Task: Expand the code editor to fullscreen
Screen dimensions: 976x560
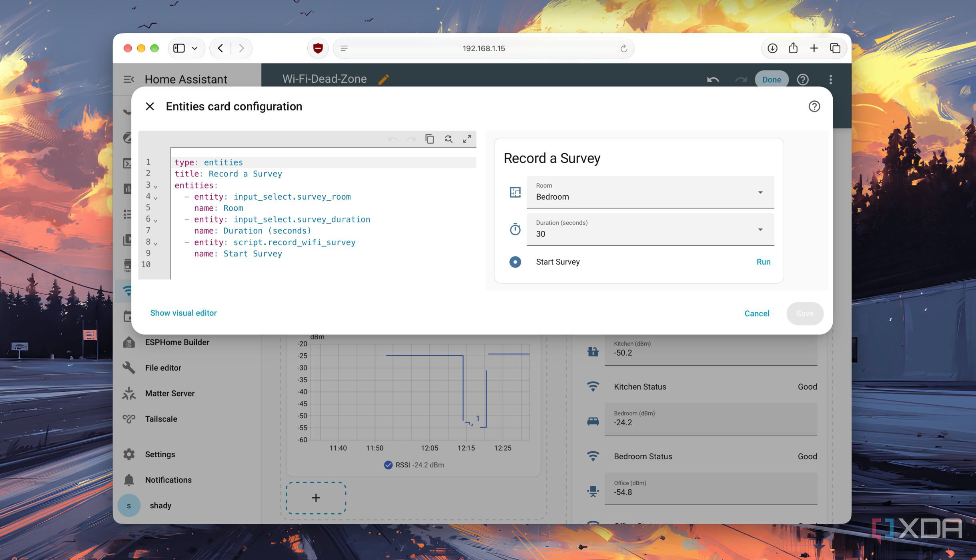Action: tap(467, 139)
